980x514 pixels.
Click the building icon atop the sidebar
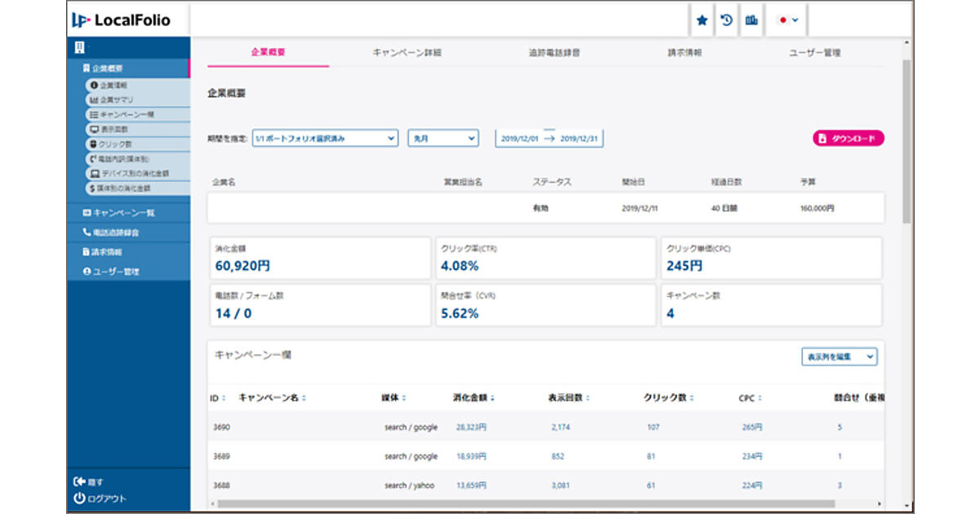(x=78, y=47)
